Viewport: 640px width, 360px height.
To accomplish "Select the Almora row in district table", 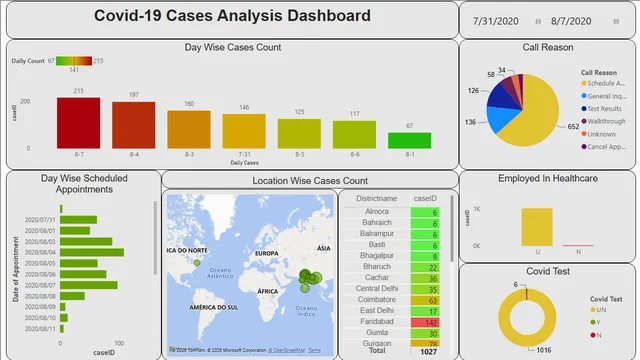I will [392, 212].
